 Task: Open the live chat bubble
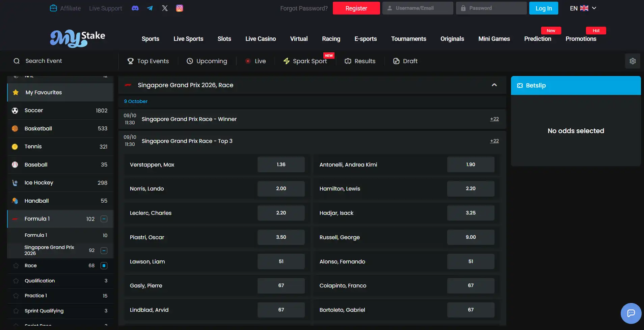631,313
